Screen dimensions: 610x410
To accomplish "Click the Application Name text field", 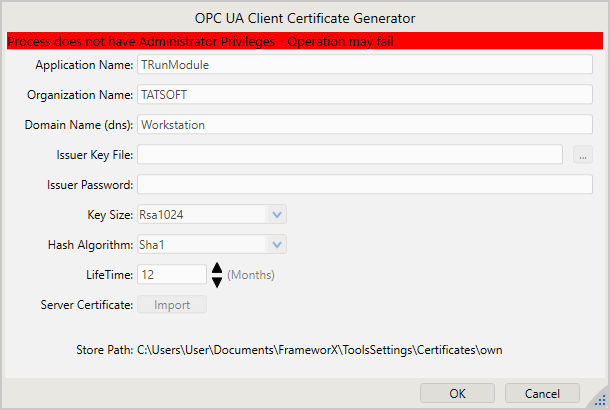I will (x=366, y=65).
